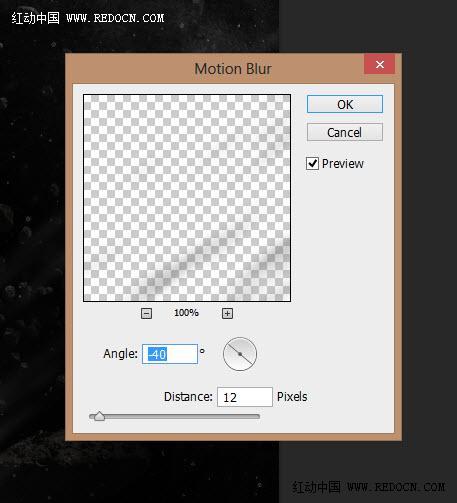This screenshot has width=457, height=503.
Task: Click the 100% zoom level text
Action: tap(186, 313)
